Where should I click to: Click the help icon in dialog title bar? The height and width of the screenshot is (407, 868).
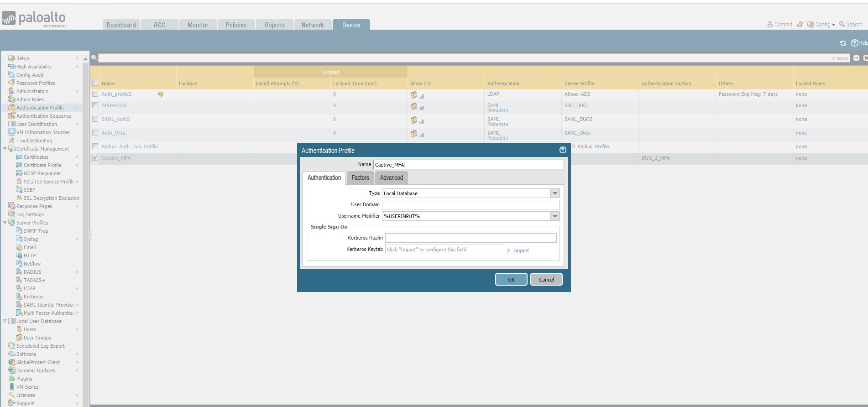562,150
